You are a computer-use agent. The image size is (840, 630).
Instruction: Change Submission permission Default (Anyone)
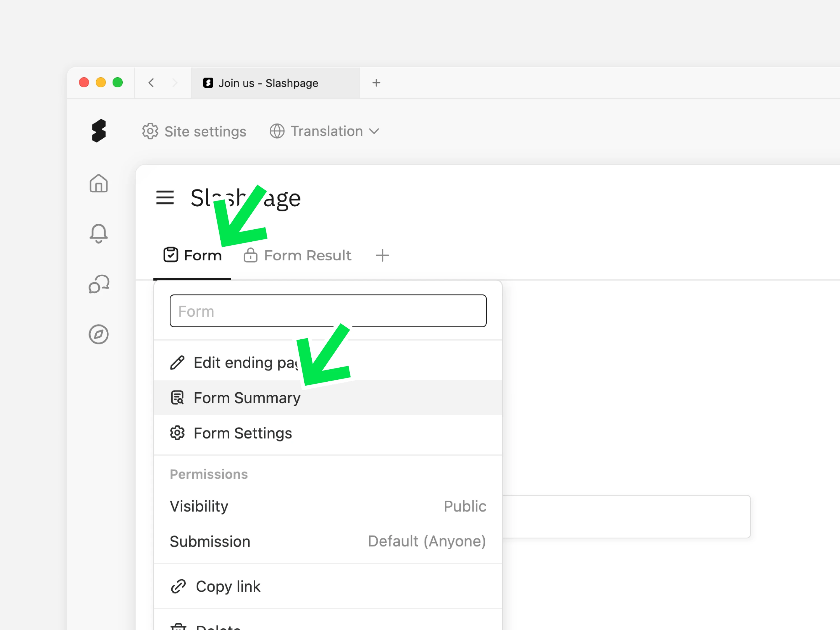coord(328,542)
